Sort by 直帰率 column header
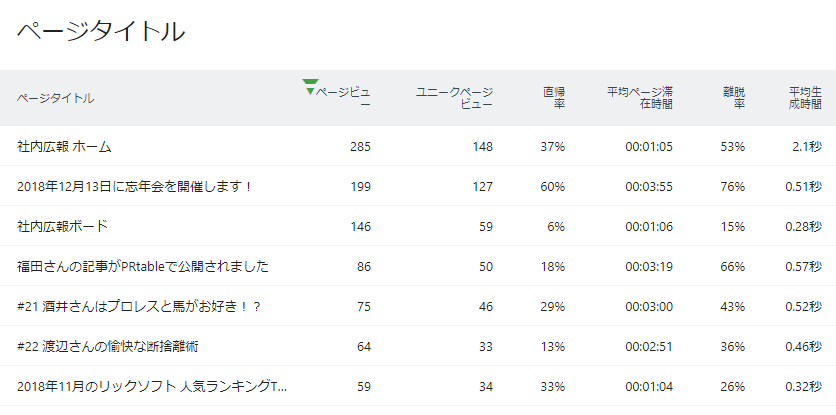Image resolution: width=836 pixels, height=415 pixels. coord(554,98)
